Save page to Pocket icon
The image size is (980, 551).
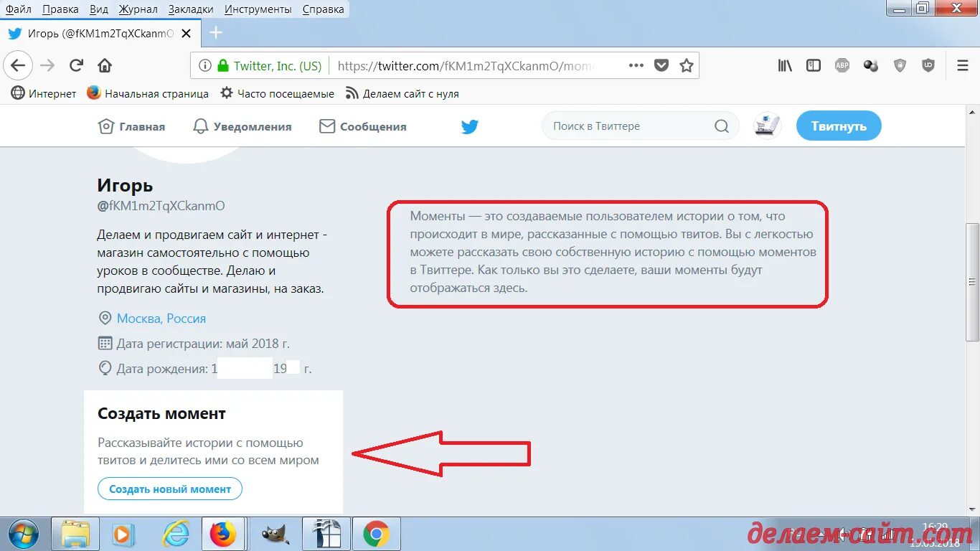(661, 65)
